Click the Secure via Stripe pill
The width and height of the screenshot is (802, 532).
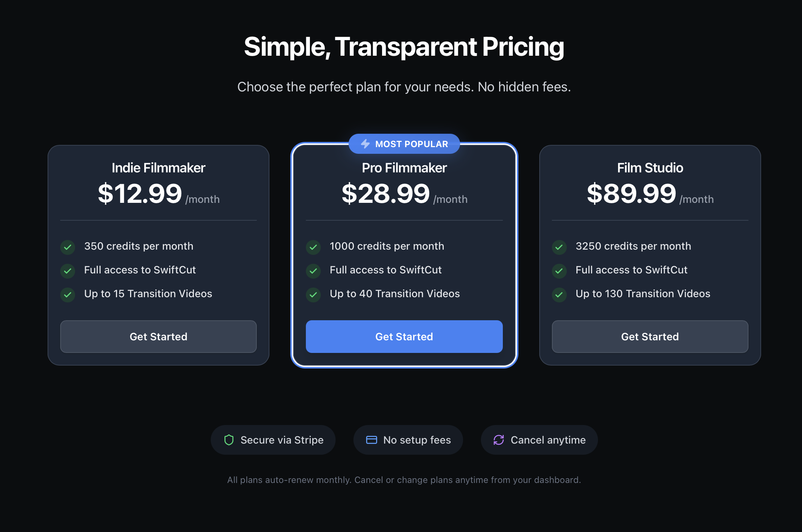273,440
